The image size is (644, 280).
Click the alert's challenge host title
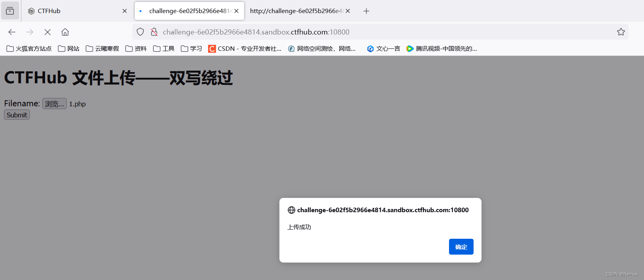383,210
